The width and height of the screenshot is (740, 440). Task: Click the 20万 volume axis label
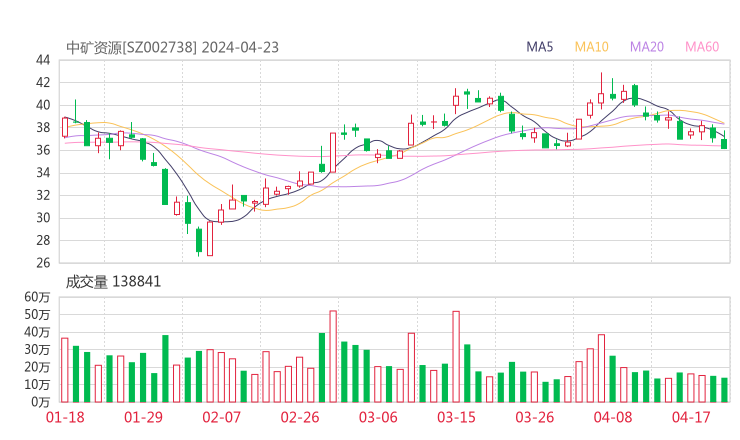pos(37,367)
